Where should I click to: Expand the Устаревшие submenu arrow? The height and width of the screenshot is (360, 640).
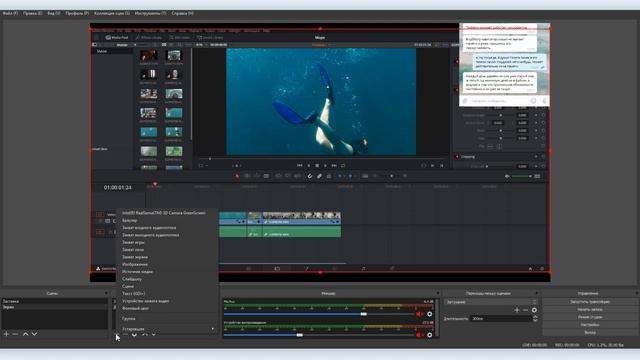point(213,329)
